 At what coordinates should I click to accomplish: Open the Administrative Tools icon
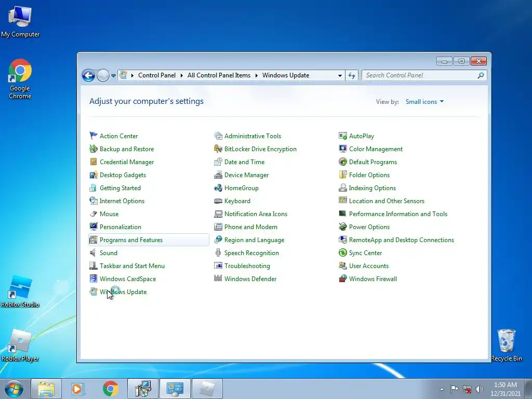click(218, 136)
